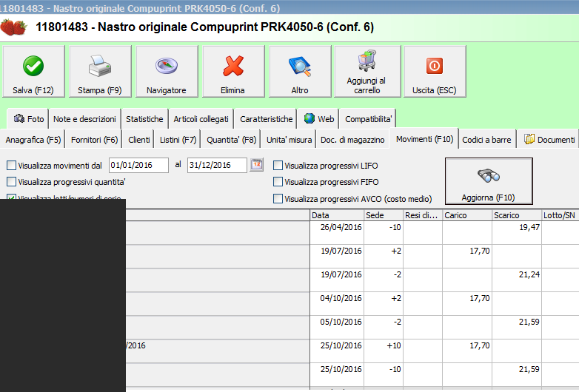Click the 21,24 scarico value
The image size is (579, 392).
point(529,274)
